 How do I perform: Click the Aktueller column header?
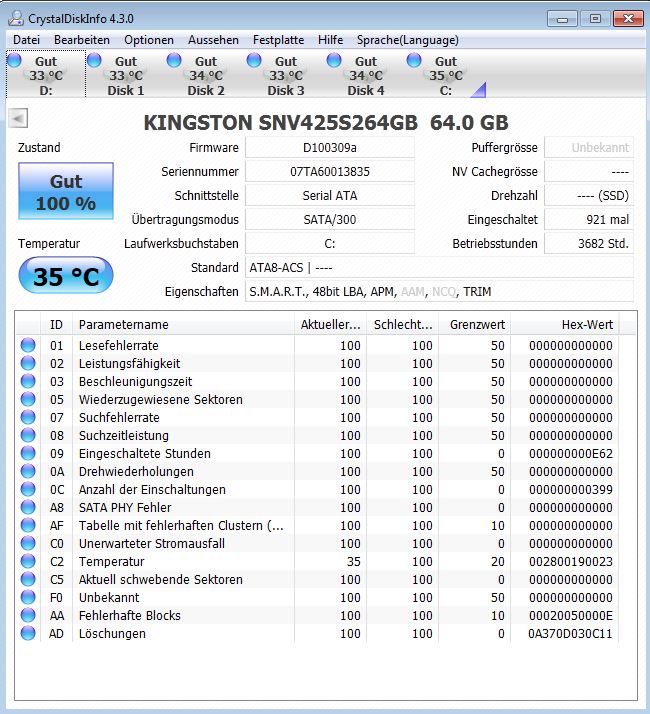pos(331,325)
